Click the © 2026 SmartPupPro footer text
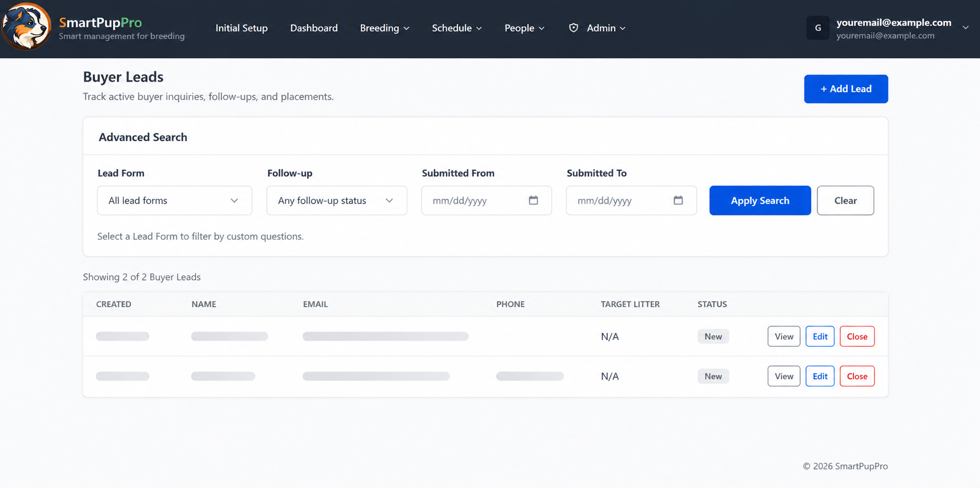The width and height of the screenshot is (980, 488). (x=845, y=466)
